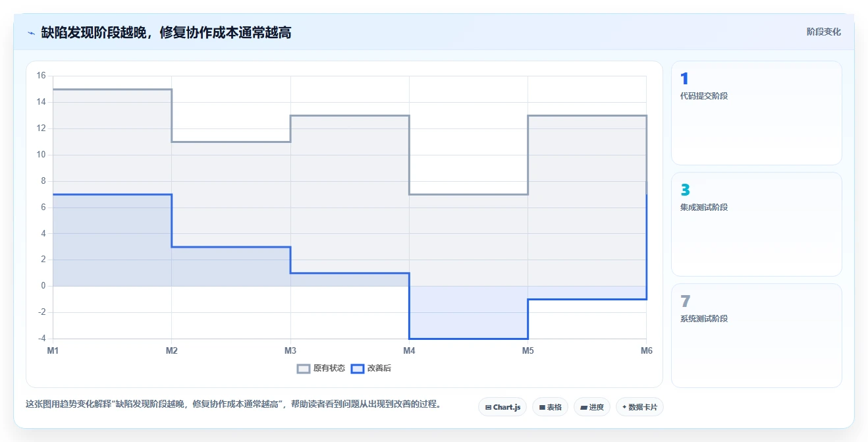This screenshot has width=868, height=442.
Task: Click the M4 x-axis label
Action: 409,351
